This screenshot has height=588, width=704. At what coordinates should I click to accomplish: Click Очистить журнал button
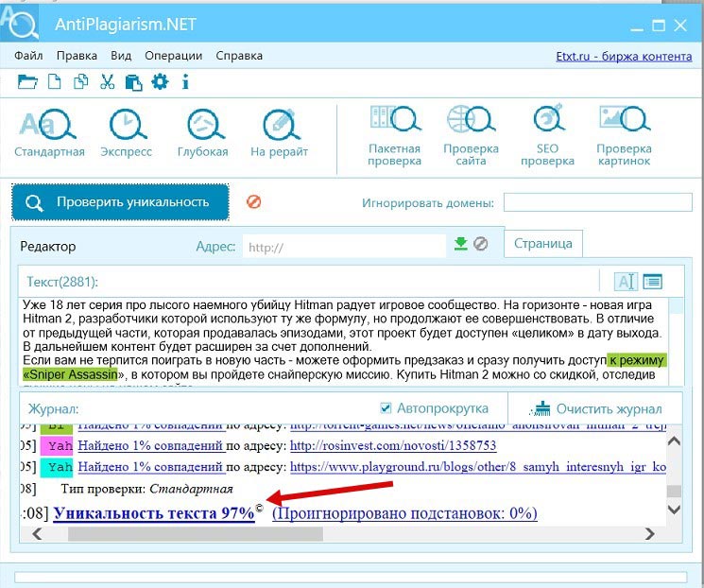point(595,408)
